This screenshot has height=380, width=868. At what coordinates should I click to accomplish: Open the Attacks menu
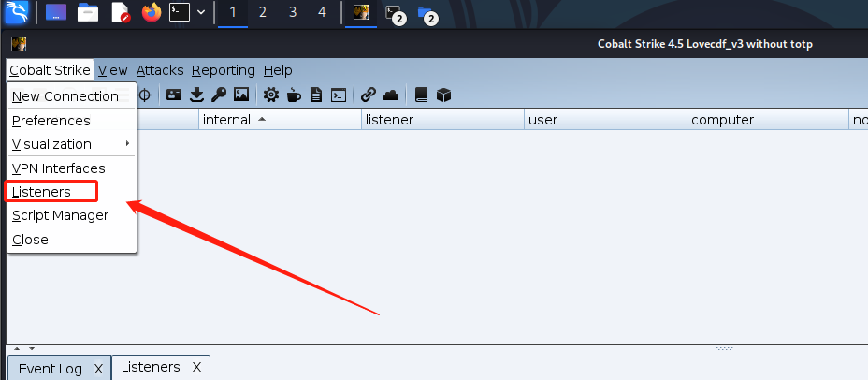point(160,70)
